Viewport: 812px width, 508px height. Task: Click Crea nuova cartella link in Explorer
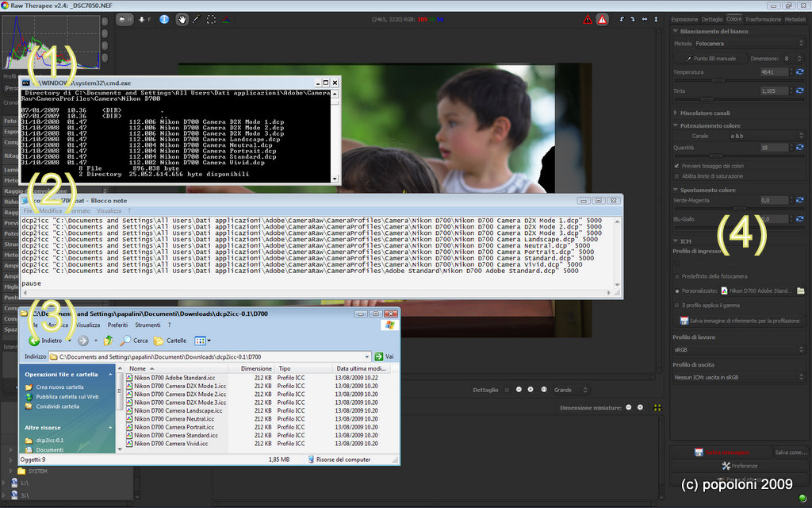pyautogui.click(x=59, y=387)
